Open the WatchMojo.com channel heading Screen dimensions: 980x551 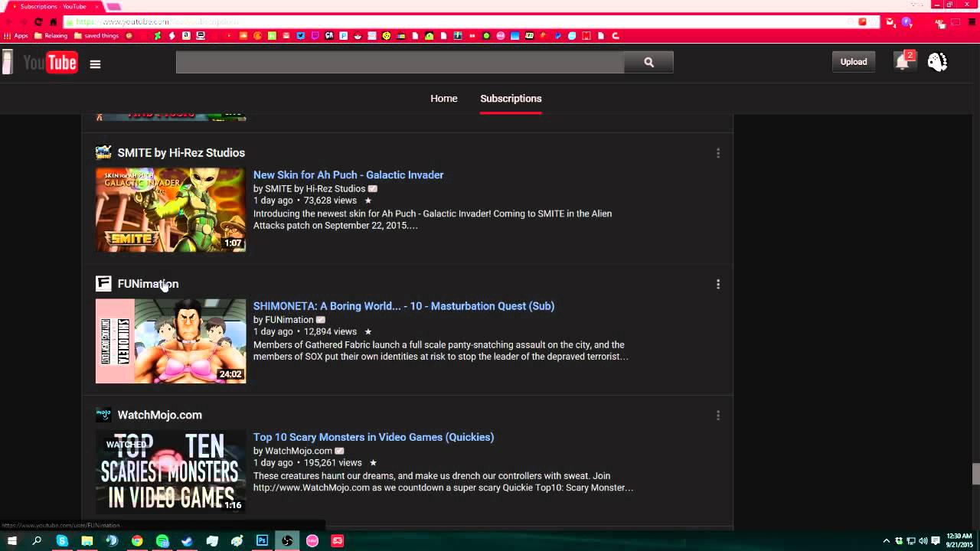click(x=159, y=415)
